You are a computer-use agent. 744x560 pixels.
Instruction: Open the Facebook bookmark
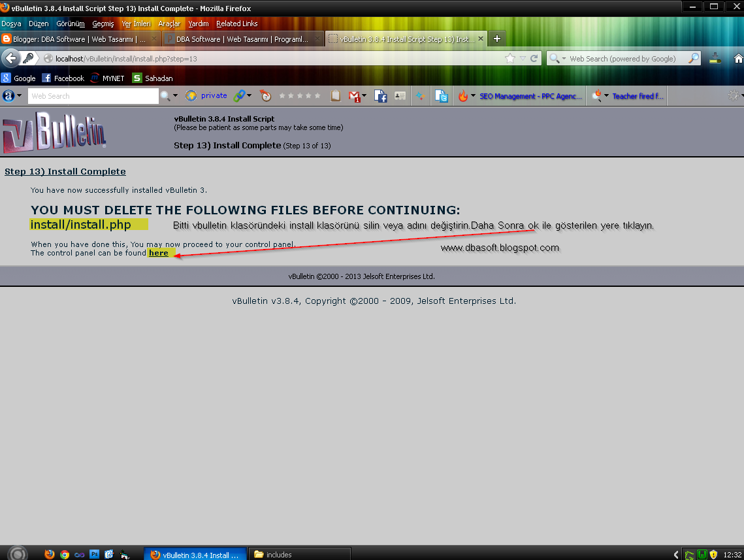coord(63,78)
